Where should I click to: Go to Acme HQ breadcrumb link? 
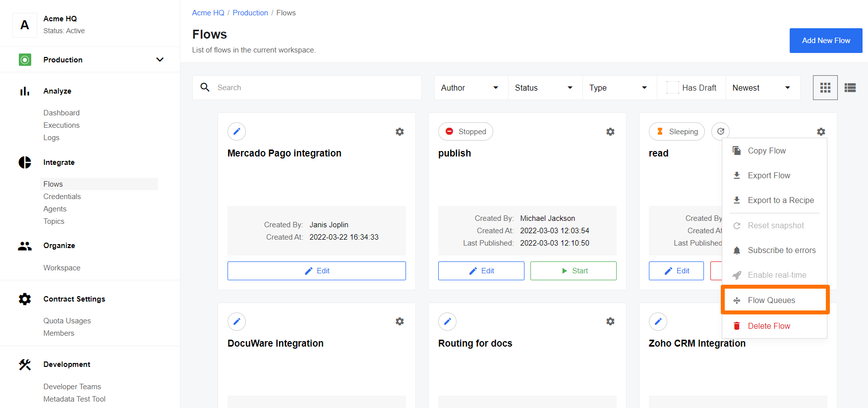click(x=208, y=13)
